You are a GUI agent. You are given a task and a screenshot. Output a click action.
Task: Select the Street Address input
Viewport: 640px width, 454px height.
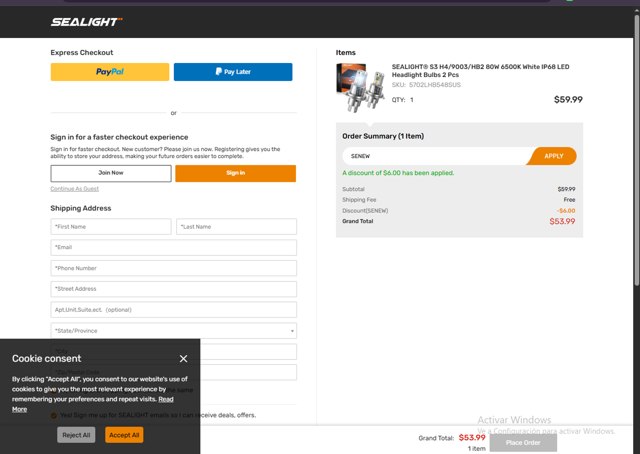(173, 289)
